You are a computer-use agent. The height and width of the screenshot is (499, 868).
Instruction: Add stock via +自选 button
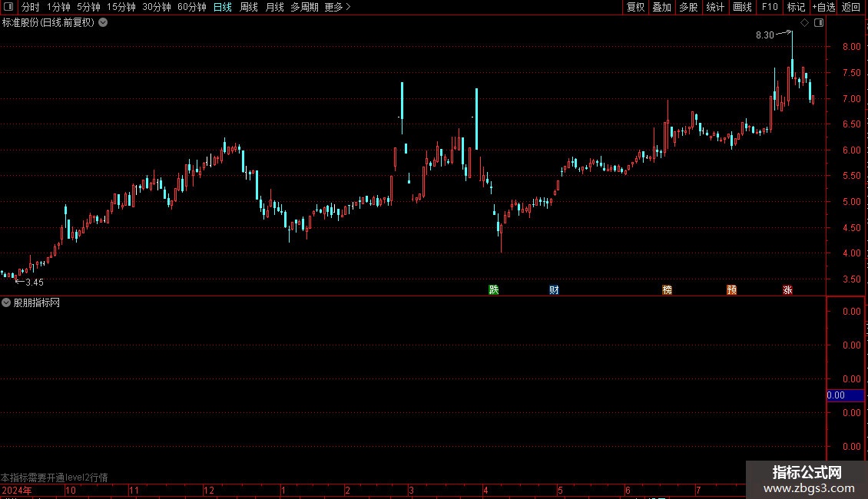tap(823, 7)
